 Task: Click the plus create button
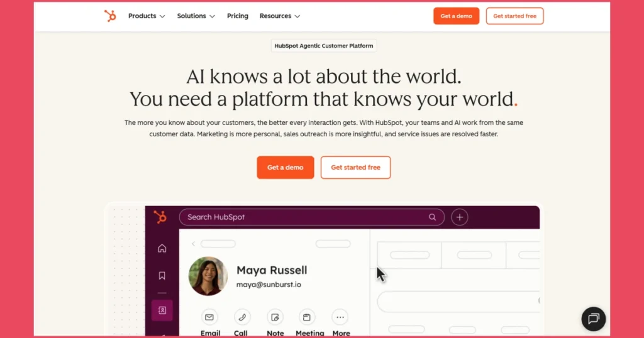click(460, 217)
